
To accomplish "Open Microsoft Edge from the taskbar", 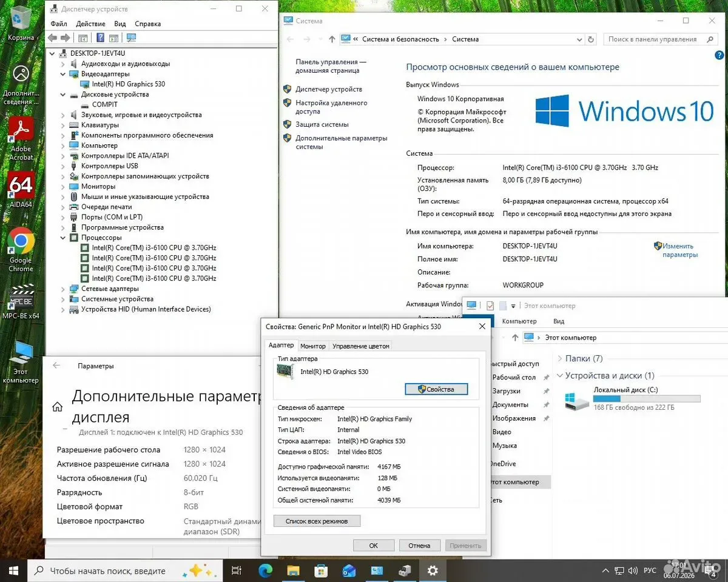I will tap(266, 570).
